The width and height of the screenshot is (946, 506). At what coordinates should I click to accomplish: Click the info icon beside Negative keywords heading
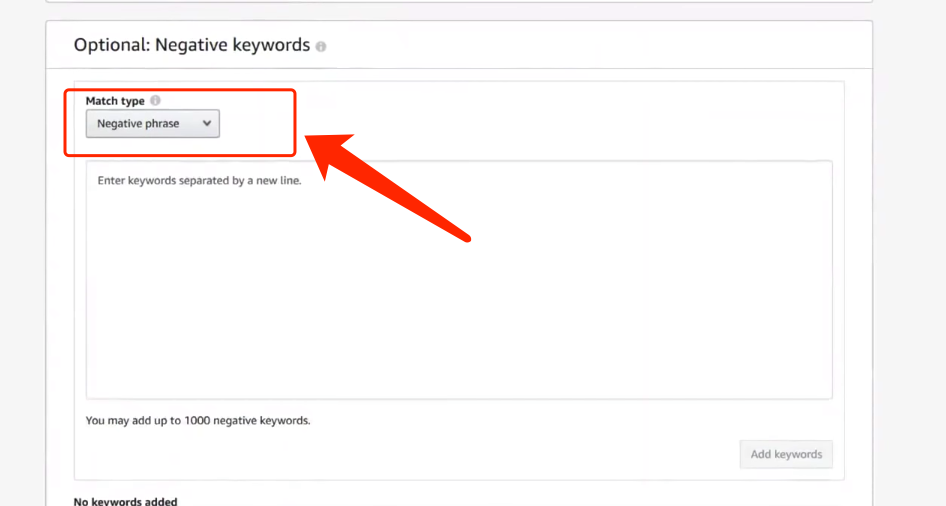321,46
